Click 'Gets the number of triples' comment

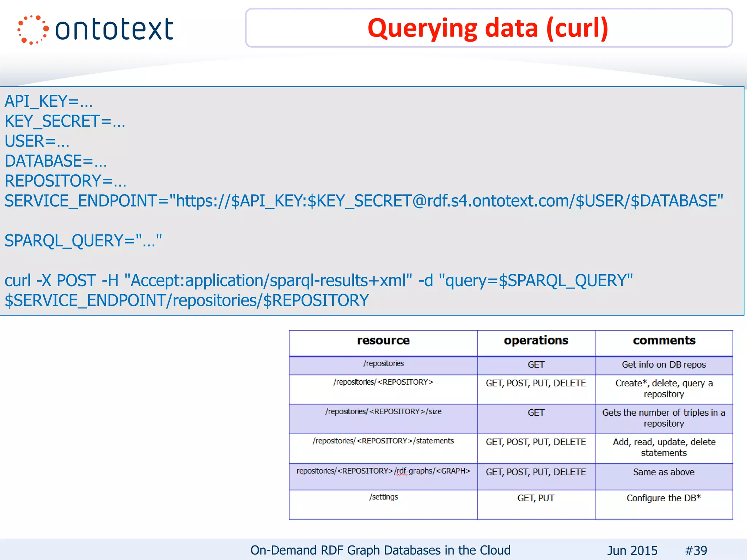point(664,418)
